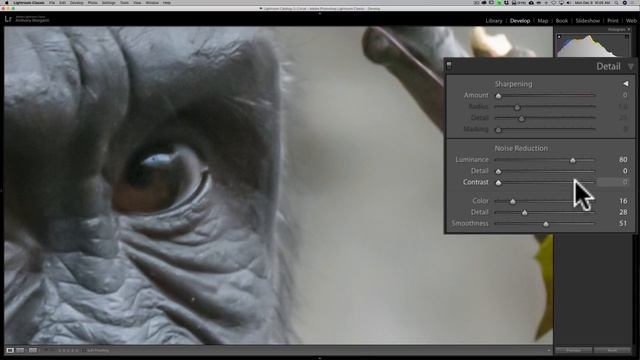
Task: Adjust the Sharpening Amount slider
Action: pyautogui.click(x=498, y=96)
